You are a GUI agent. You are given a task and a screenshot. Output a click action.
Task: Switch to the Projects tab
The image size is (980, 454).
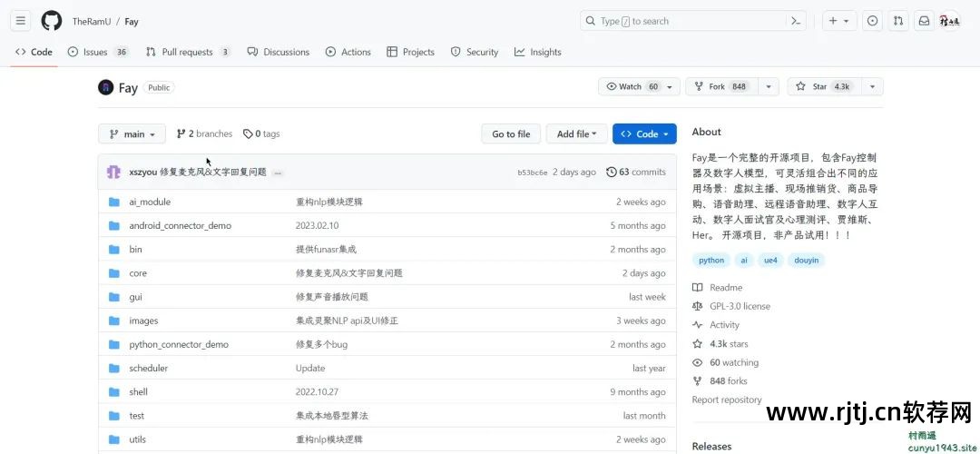point(411,52)
